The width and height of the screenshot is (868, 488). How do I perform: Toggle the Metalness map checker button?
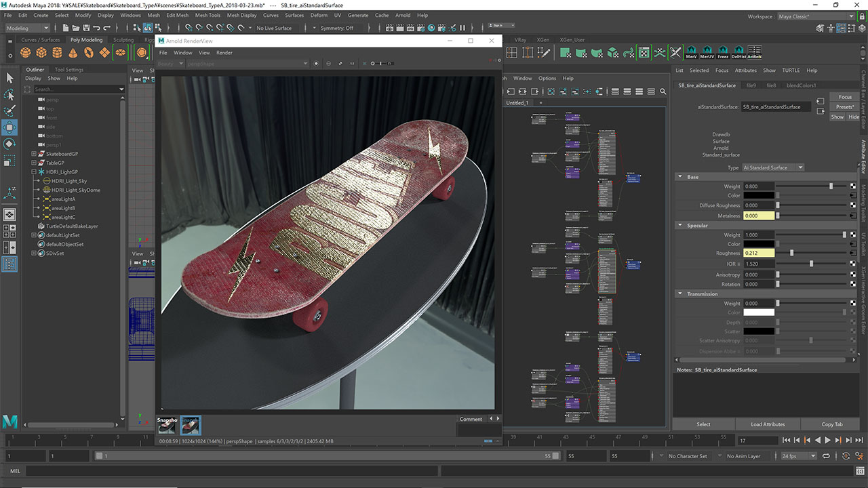(853, 216)
